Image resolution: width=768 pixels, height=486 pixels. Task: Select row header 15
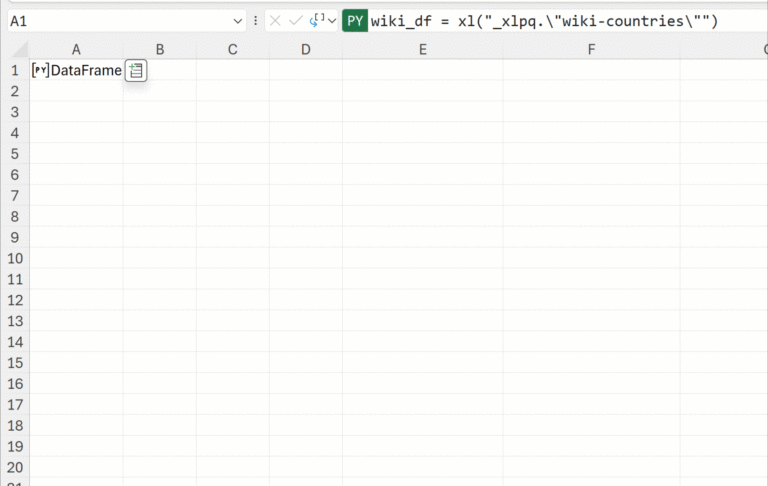(15, 363)
